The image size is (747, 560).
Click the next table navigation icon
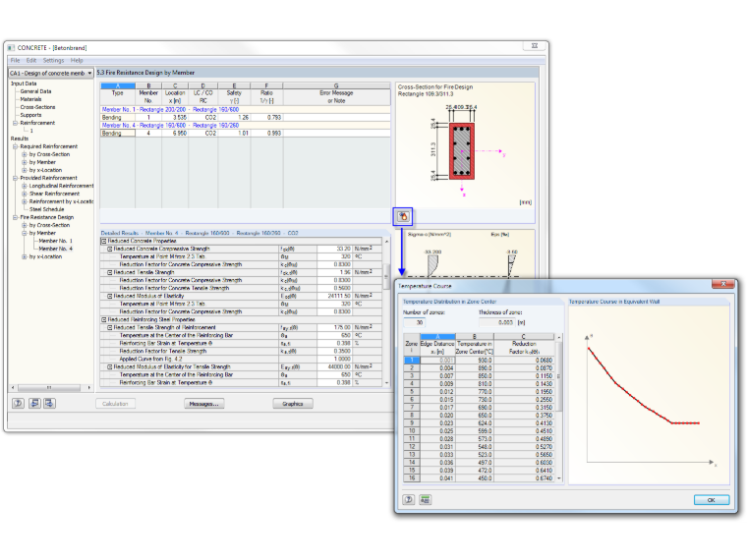click(x=49, y=404)
